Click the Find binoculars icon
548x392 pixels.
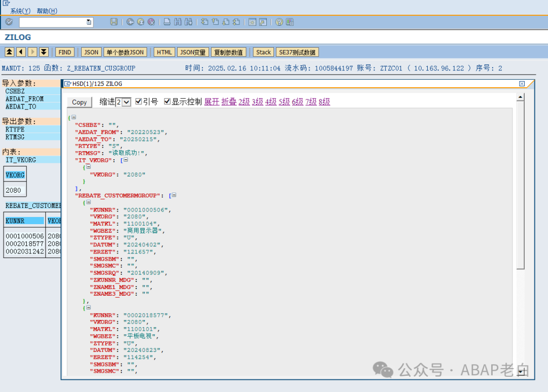point(178,22)
